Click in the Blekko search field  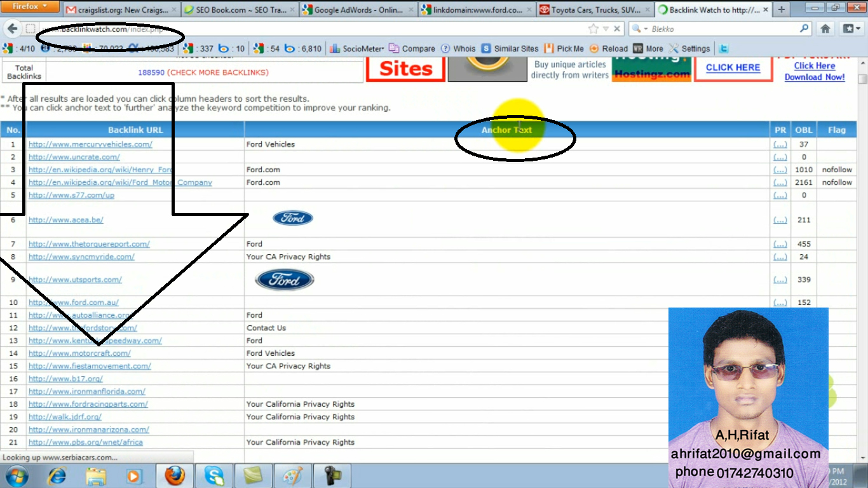point(723,29)
